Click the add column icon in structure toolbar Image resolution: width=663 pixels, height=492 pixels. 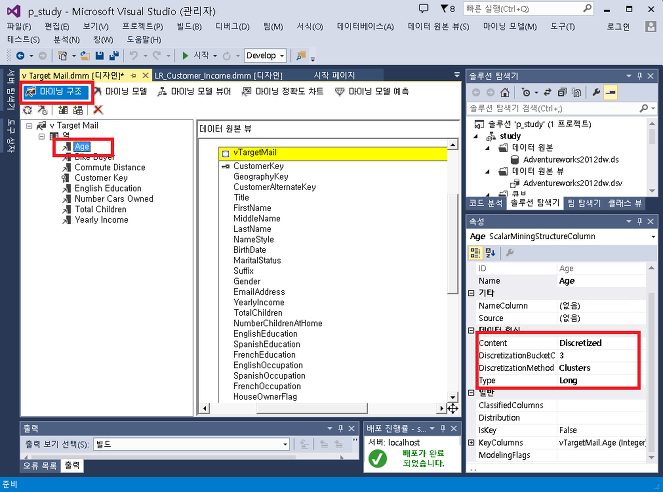coord(63,110)
